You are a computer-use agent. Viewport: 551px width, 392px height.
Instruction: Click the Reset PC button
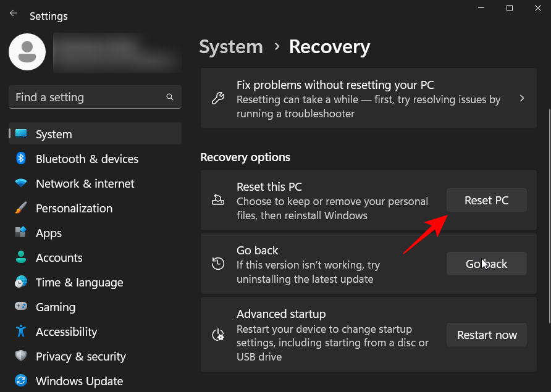486,200
